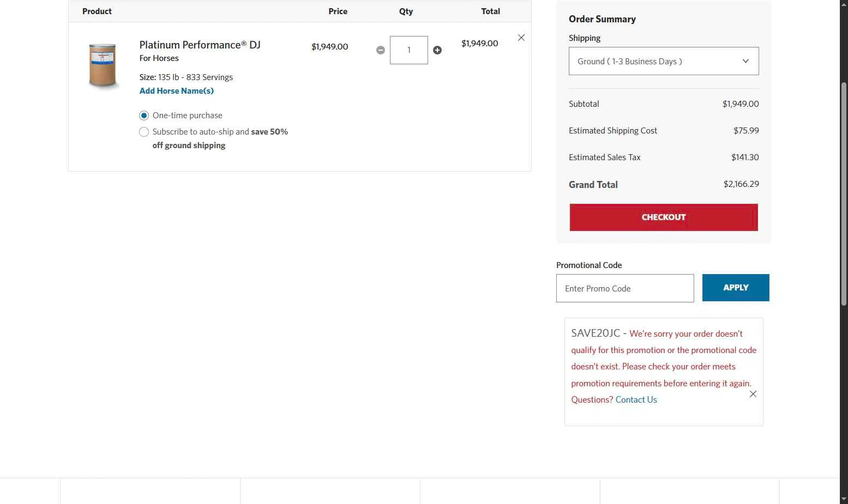This screenshot has width=848, height=504.
Task: Apply the promotional code
Action: pos(736,288)
